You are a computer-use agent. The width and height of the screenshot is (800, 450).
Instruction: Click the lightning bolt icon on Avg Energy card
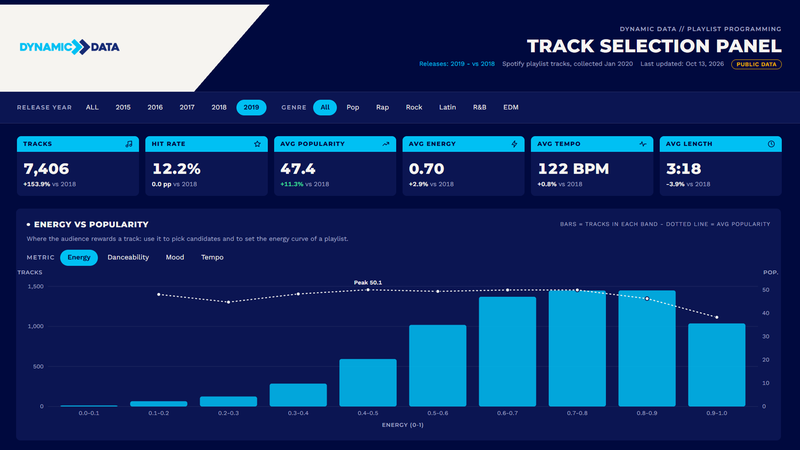coord(514,144)
